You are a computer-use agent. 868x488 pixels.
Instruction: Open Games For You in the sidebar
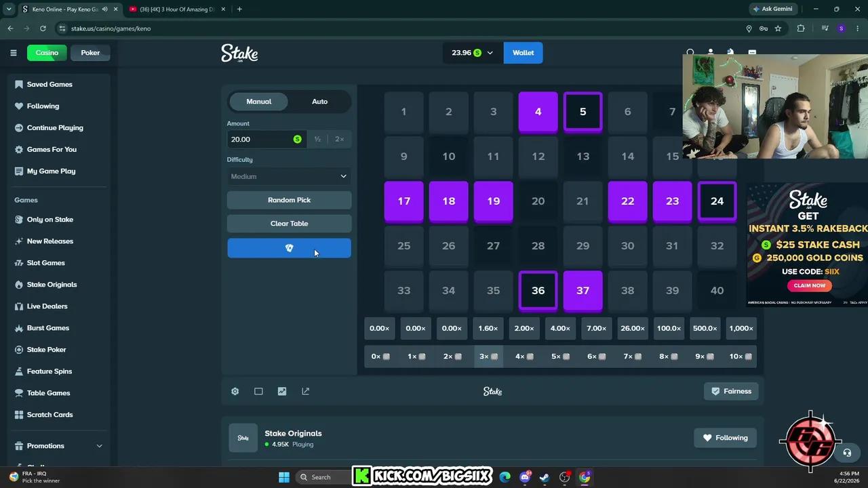(x=52, y=149)
